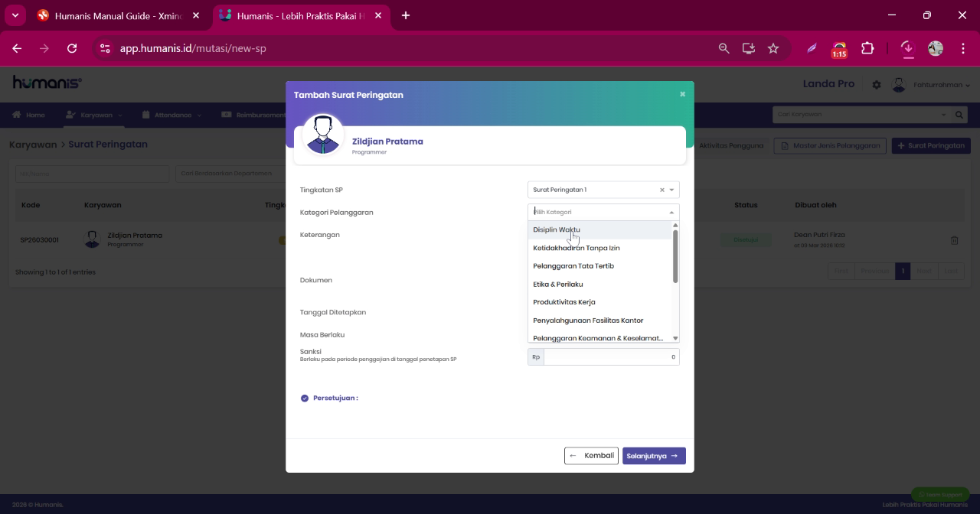Go back with browser back arrow

tap(17, 48)
